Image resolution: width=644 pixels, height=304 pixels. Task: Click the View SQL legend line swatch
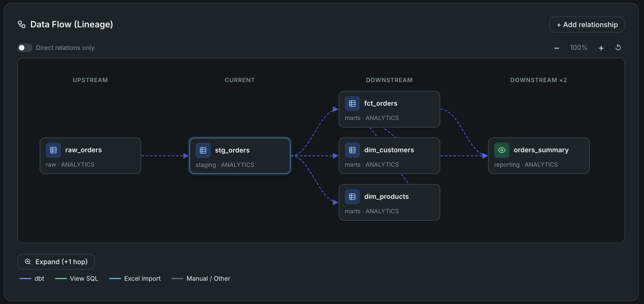pyautogui.click(x=61, y=279)
